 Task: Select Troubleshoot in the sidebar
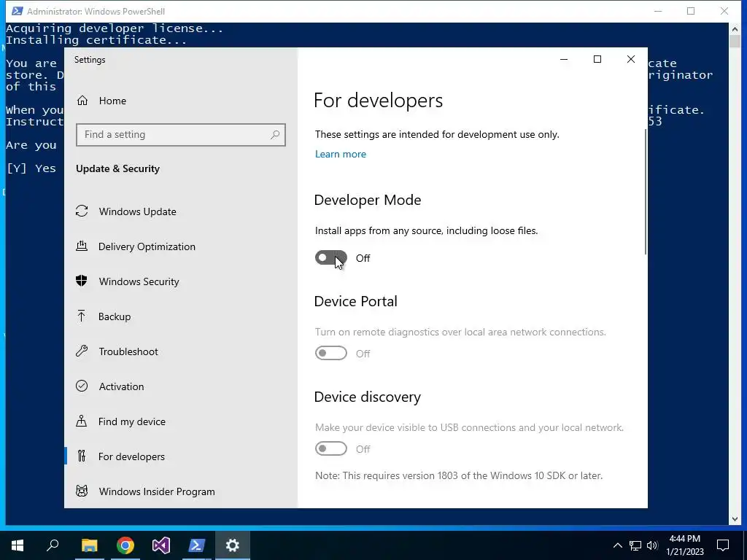tap(181, 351)
